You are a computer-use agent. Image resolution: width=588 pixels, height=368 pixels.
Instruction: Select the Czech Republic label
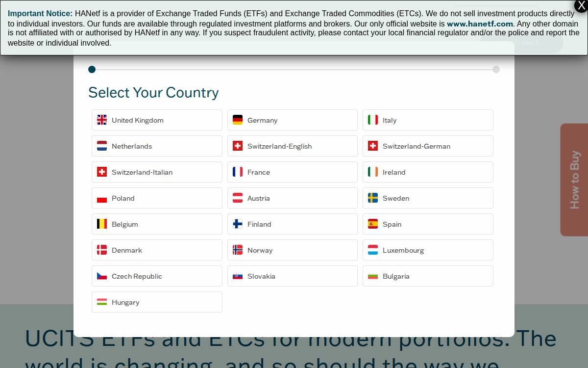point(137,276)
